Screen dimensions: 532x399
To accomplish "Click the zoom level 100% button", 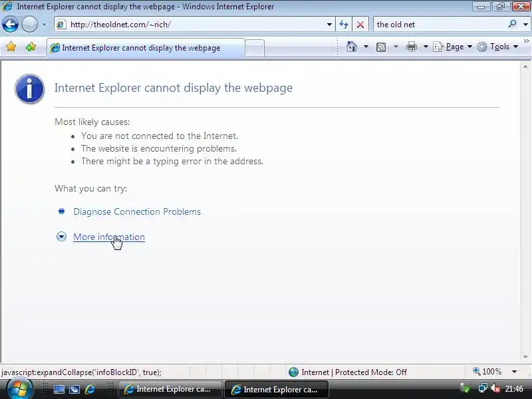I will pyautogui.click(x=487, y=372).
